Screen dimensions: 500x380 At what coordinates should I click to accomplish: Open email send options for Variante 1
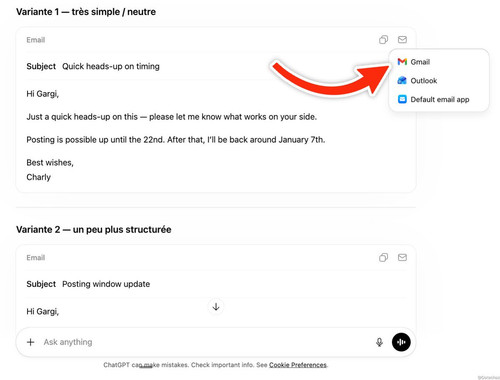[402, 40]
